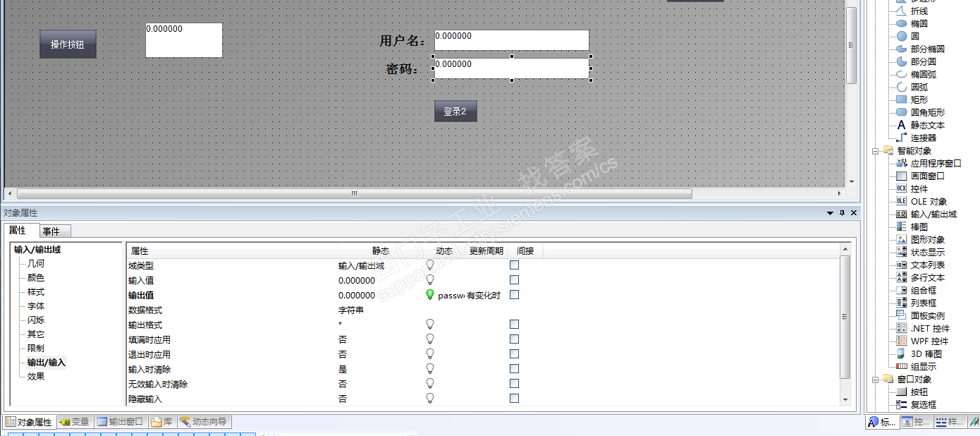Click the 用户名 input field on canvas
This screenshot has height=436, width=980.
point(511,40)
